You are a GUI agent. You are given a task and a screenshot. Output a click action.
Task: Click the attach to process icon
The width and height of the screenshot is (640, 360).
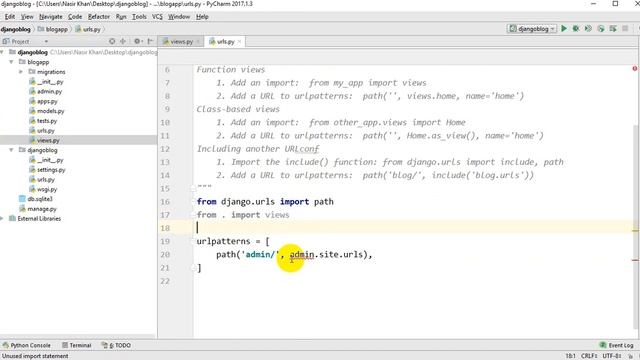(613, 29)
